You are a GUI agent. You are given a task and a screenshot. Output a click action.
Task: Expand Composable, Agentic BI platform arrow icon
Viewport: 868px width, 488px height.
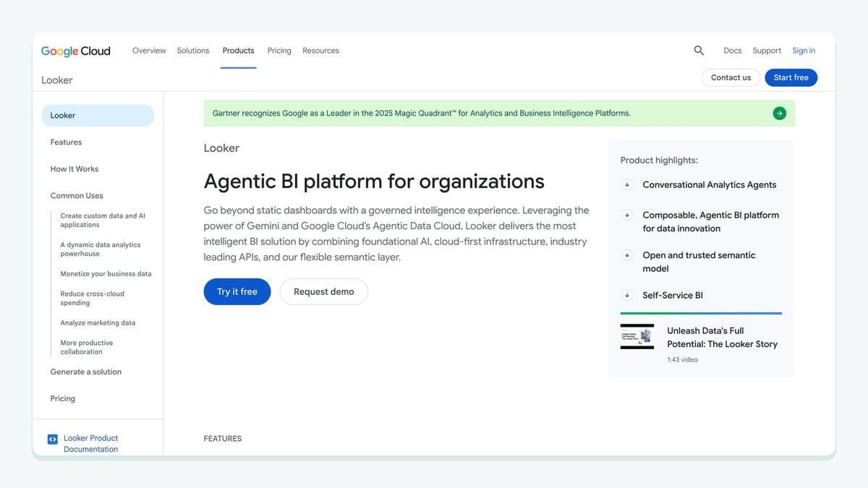click(627, 215)
